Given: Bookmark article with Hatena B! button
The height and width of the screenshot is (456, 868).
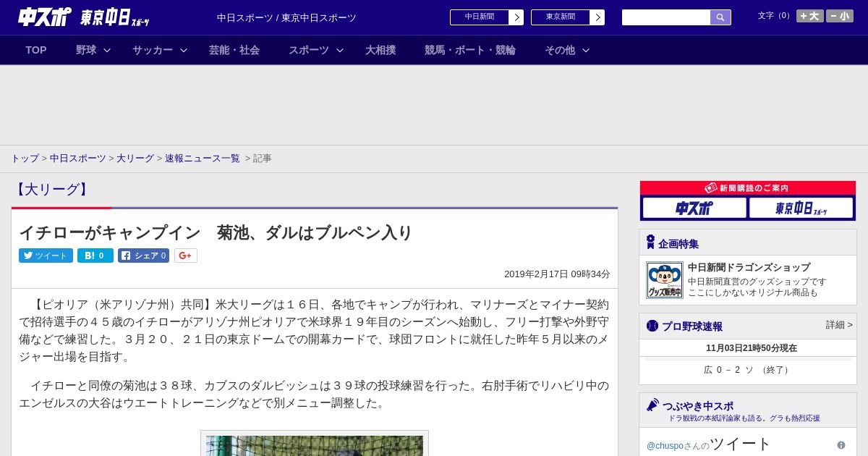Looking at the screenshot, I should pyautogui.click(x=95, y=256).
